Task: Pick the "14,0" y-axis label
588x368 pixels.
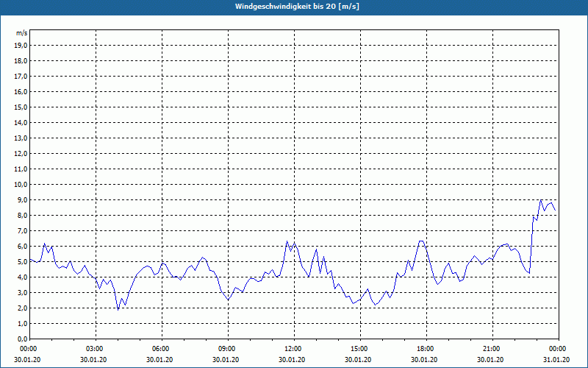Action: (21, 122)
